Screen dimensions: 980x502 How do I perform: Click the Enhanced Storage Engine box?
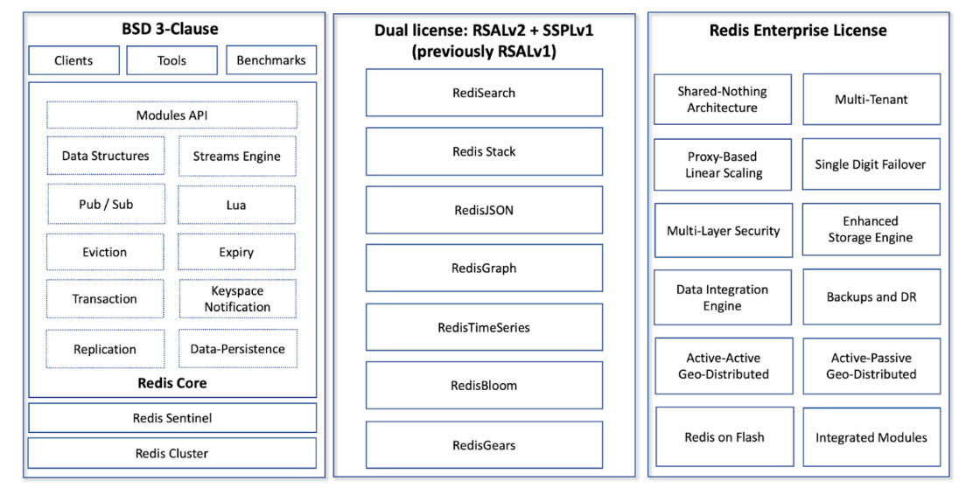point(871,229)
